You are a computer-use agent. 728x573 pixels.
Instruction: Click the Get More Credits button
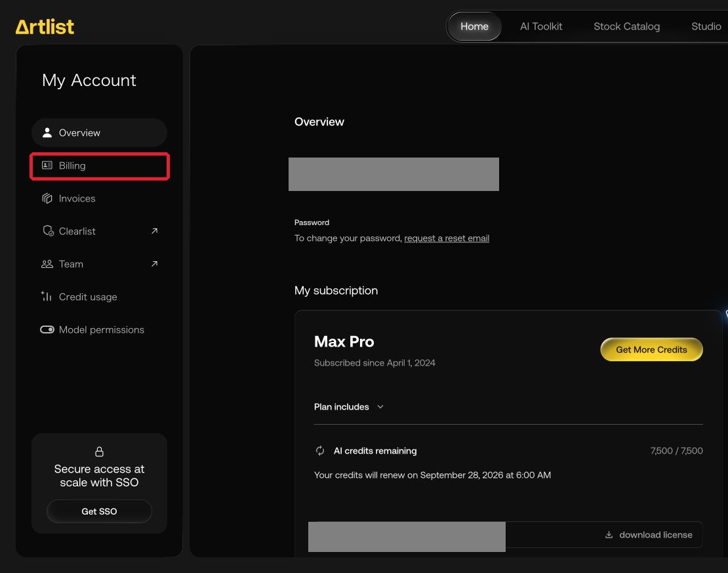point(651,349)
